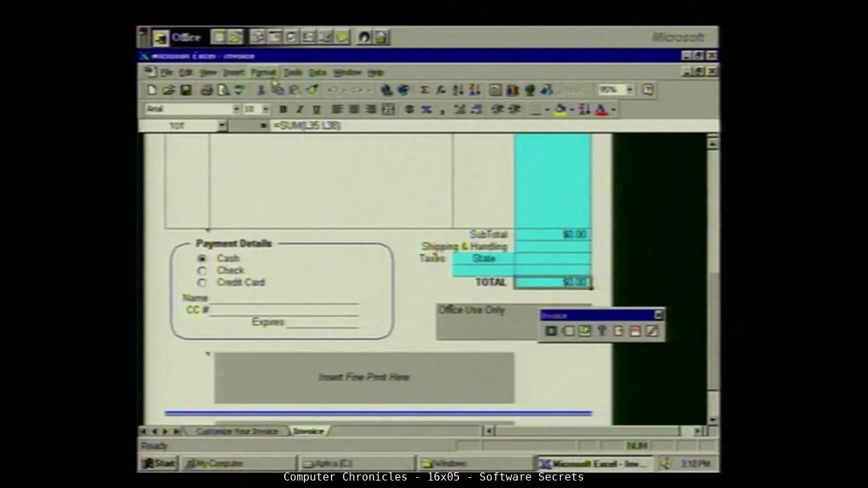This screenshot has width=868, height=488.
Task: Align cell contents left
Action: pyautogui.click(x=337, y=109)
